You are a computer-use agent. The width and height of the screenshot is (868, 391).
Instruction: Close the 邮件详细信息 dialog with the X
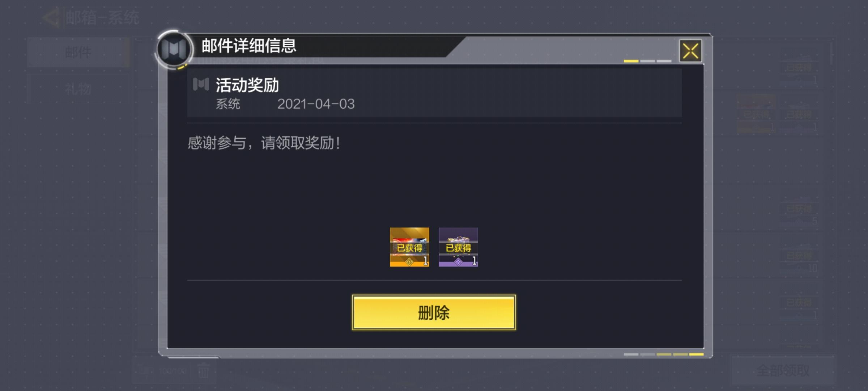pos(690,51)
